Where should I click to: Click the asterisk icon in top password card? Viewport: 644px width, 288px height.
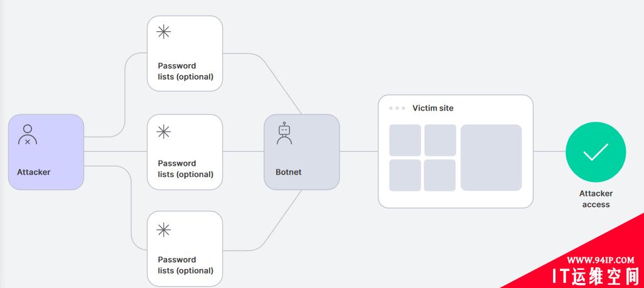click(x=163, y=31)
